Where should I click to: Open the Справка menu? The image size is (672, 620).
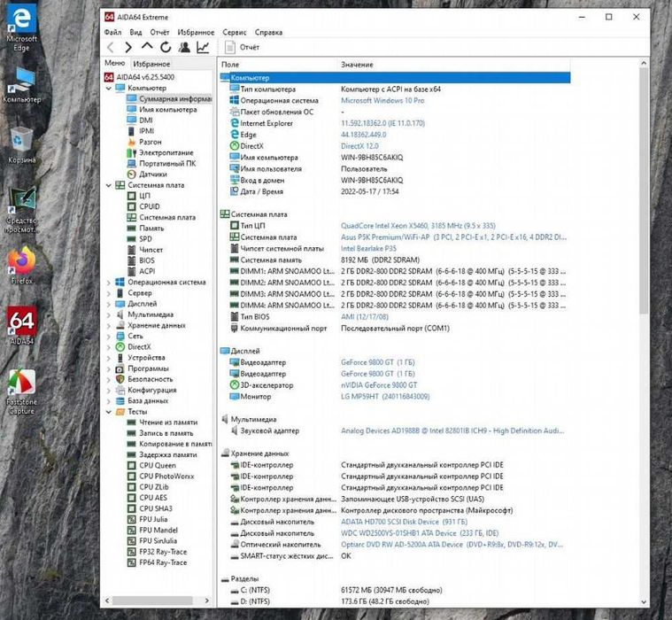(x=268, y=32)
